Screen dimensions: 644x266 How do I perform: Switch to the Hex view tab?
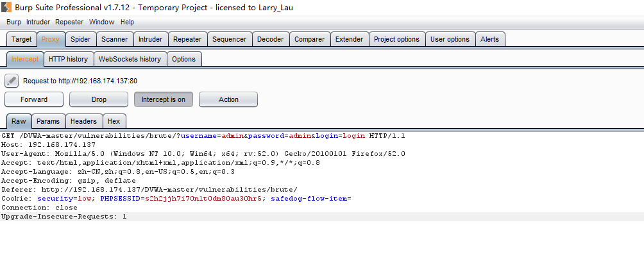(x=114, y=121)
